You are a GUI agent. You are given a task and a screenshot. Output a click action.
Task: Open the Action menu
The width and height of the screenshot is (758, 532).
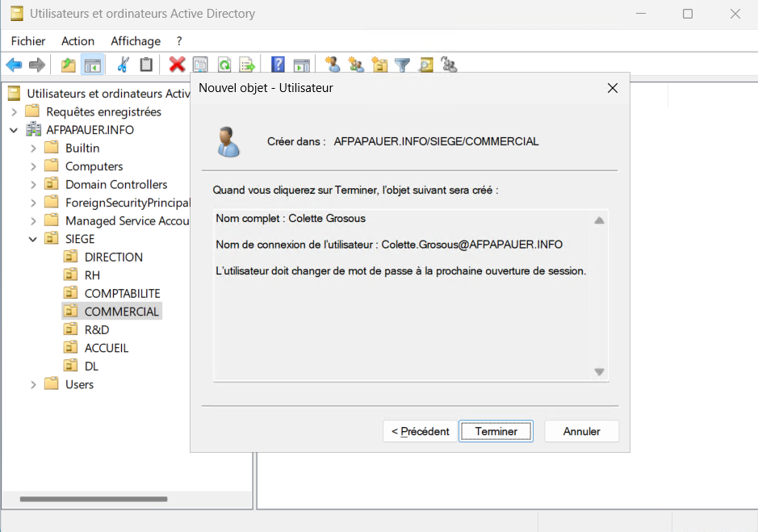pos(77,41)
